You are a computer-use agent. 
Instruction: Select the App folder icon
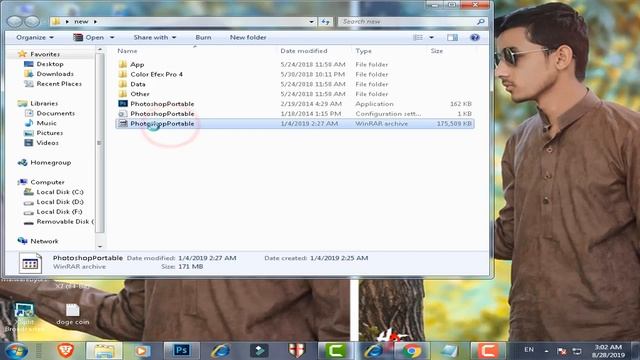123,64
